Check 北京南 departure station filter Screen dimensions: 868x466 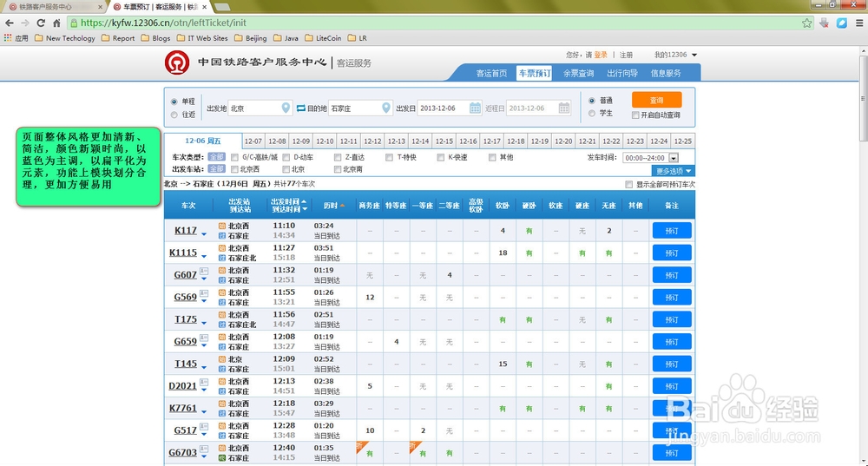338,169
